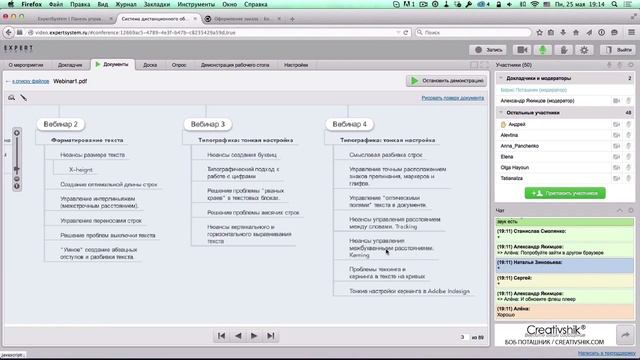Click the link back to the file list

pos(31,81)
